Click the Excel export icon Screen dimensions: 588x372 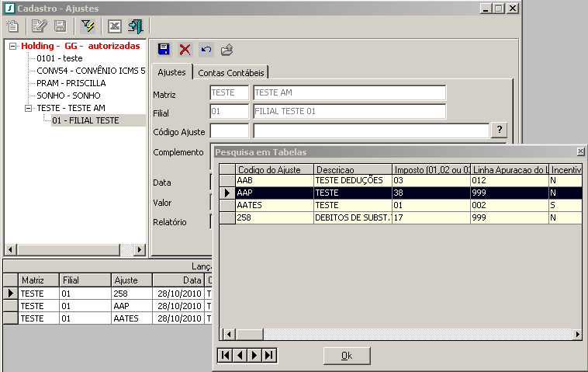click(115, 26)
